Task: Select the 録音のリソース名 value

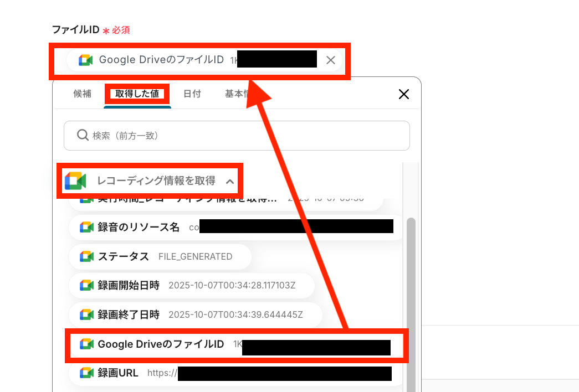Action: [x=237, y=227]
